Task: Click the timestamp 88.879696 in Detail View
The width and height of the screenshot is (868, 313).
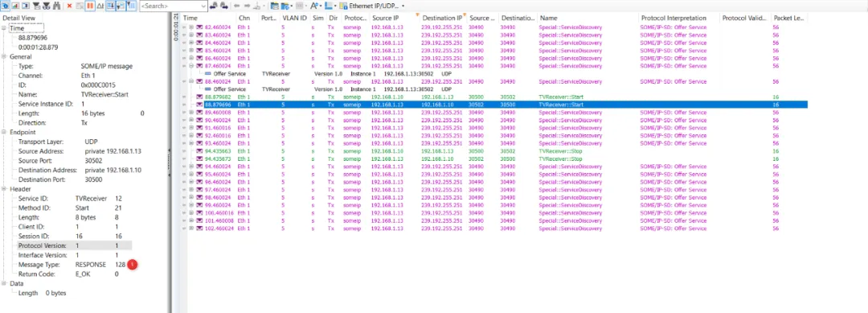Action: pos(33,38)
